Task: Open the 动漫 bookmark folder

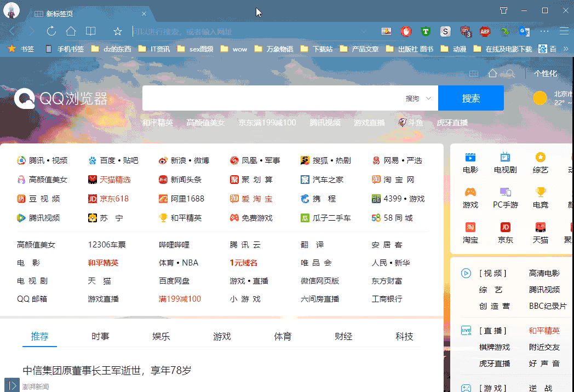Action: coord(454,49)
